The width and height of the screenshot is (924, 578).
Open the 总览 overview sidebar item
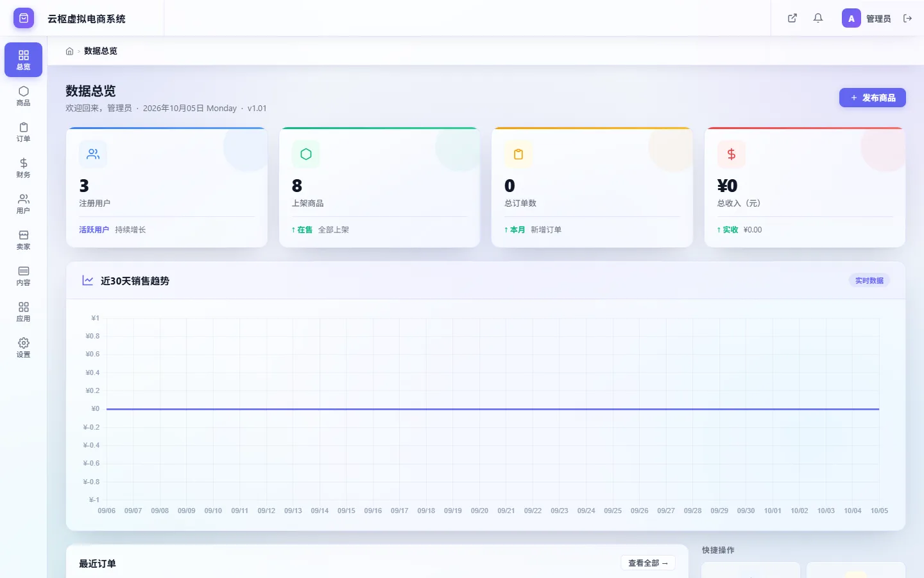tap(23, 60)
